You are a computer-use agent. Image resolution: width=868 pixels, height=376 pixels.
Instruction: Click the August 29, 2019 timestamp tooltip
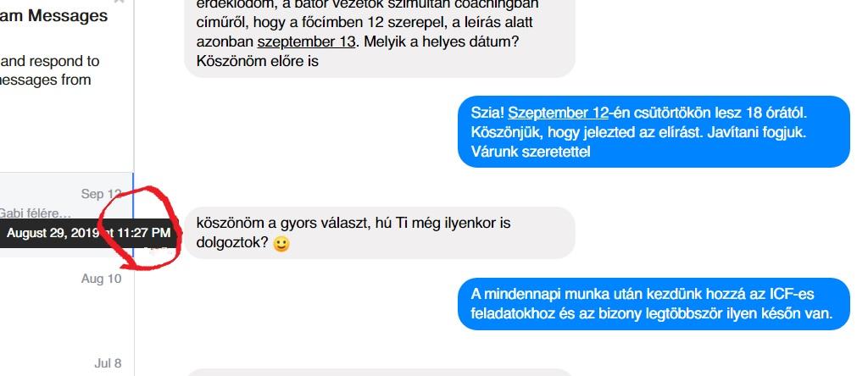click(88, 234)
